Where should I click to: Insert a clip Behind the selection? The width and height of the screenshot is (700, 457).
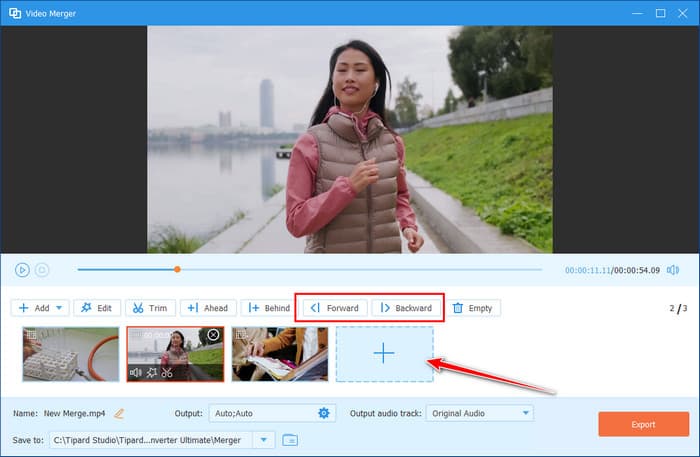point(269,308)
